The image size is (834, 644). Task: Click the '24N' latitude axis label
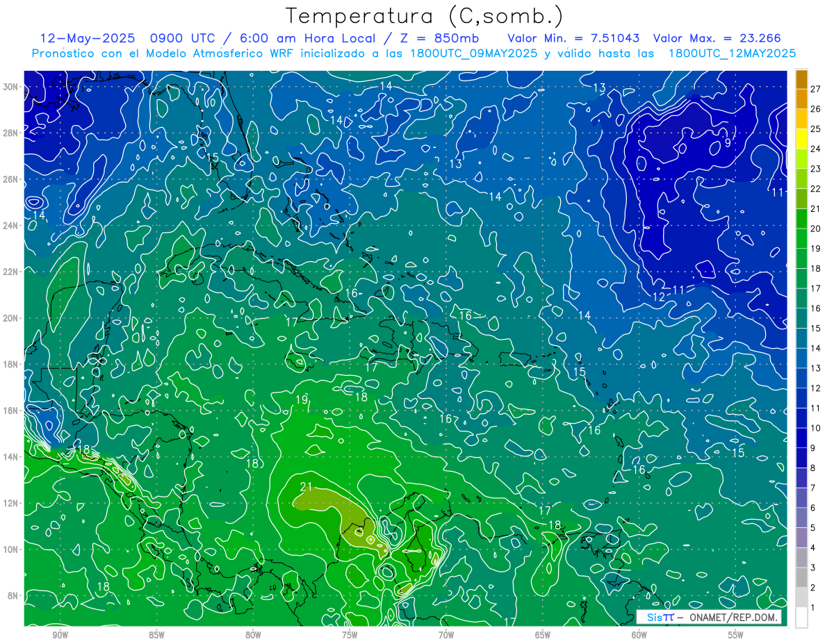pos(10,225)
